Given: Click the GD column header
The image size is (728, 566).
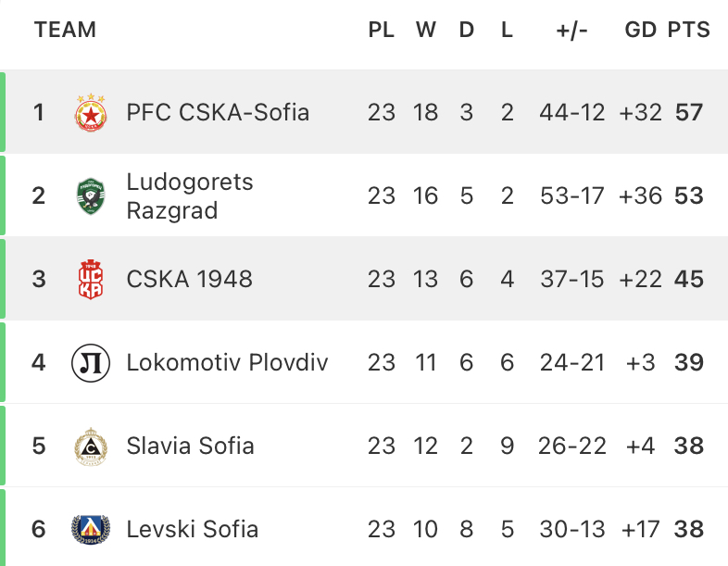Looking at the screenshot, I should (x=640, y=30).
